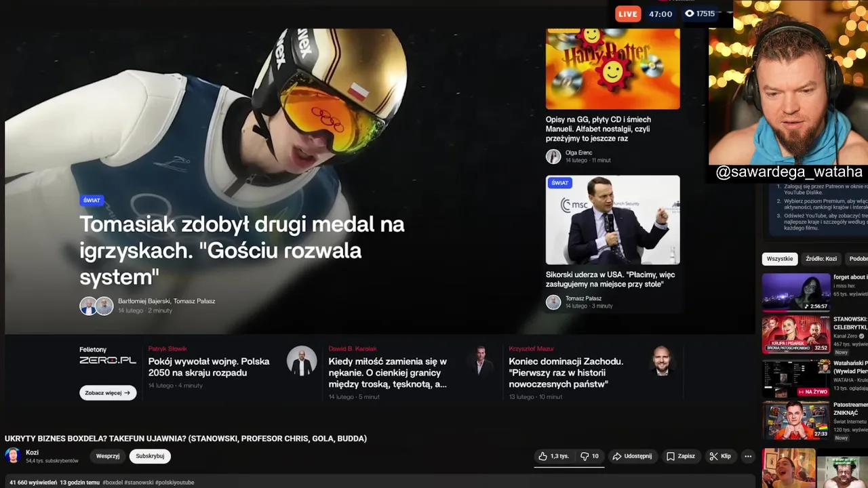Click the dislike thumbs down icon
Screen dimensions: 868x488
coord(585,456)
